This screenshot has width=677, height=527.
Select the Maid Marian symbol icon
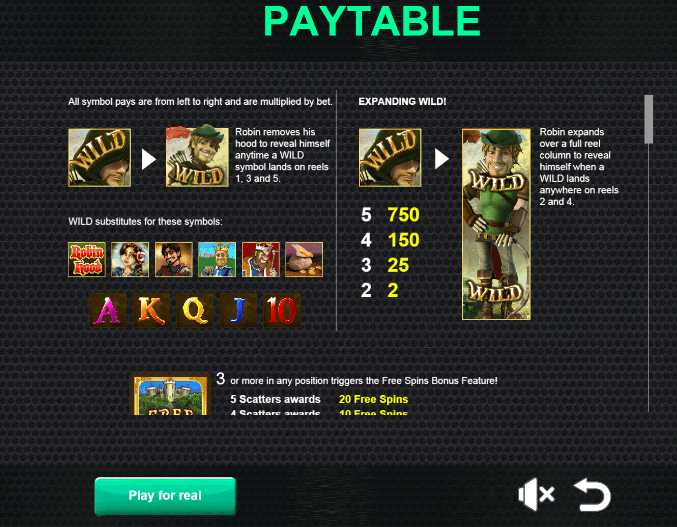130,259
